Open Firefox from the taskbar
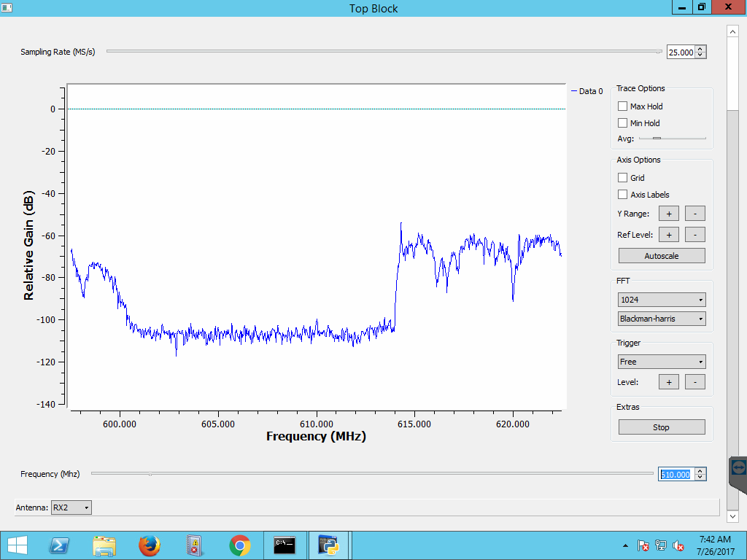 pos(149,545)
